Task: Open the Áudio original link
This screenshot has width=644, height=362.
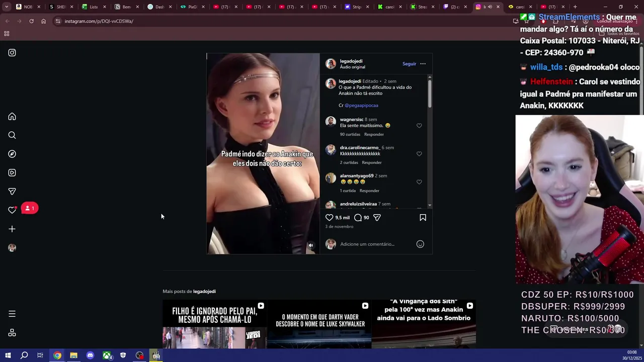Action: (x=352, y=67)
